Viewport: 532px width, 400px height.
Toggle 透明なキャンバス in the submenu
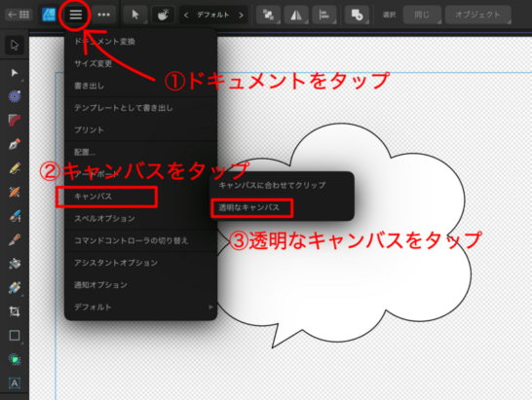click(283, 207)
